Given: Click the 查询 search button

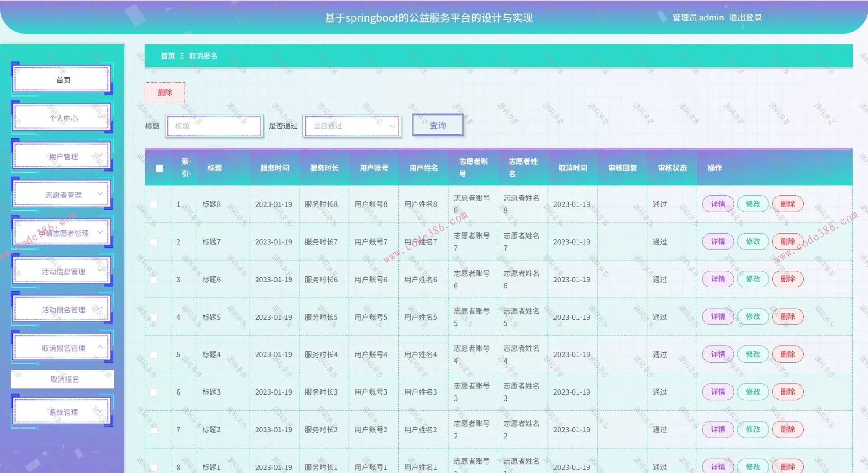Looking at the screenshot, I should (x=437, y=125).
